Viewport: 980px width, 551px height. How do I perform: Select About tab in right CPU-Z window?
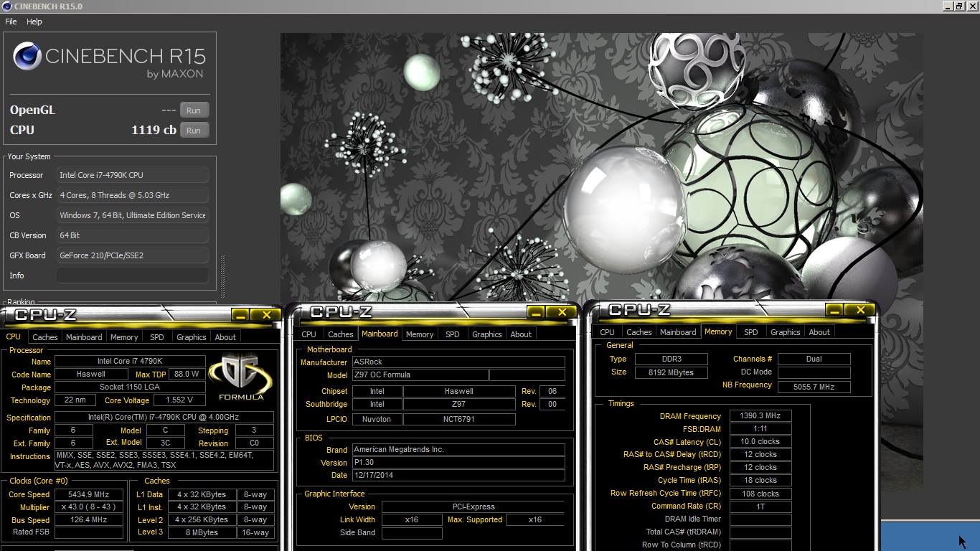[x=819, y=332]
